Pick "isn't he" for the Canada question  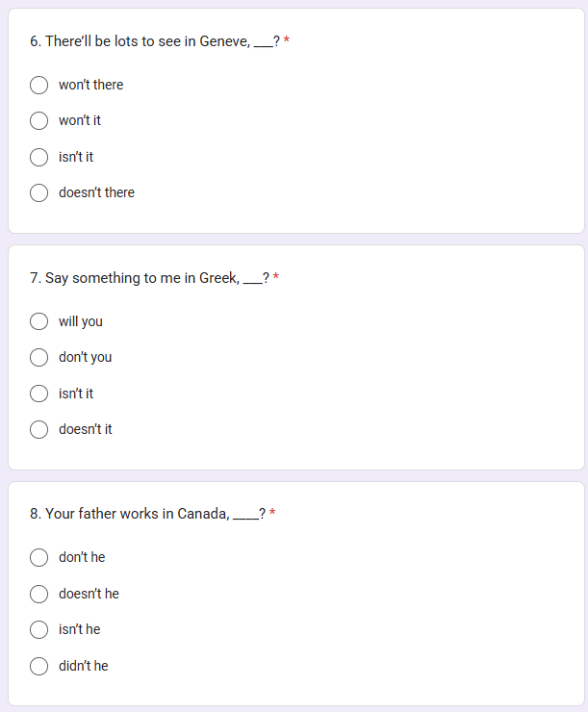tap(39, 630)
